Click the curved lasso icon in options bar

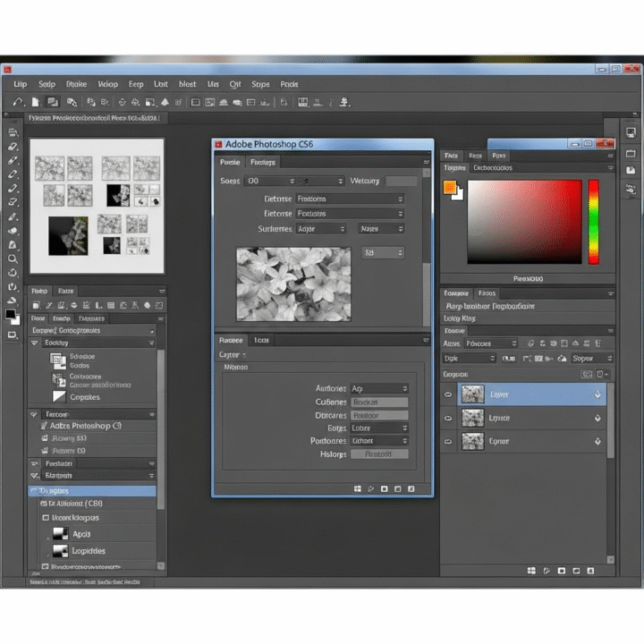pyautogui.click(x=17, y=102)
